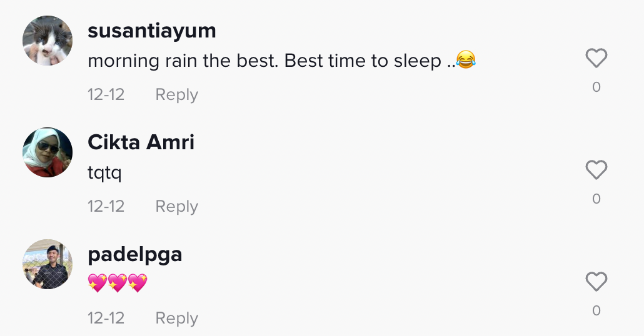Screen dimensions: 644x336
Task: Click the sparkling hearts emoji comment
Action: click(x=118, y=284)
